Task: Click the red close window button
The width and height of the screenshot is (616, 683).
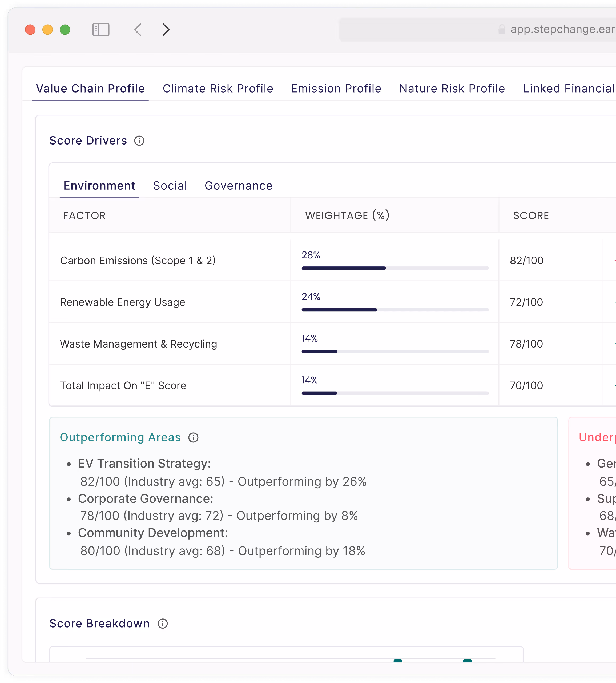Action: (x=30, y=30)
